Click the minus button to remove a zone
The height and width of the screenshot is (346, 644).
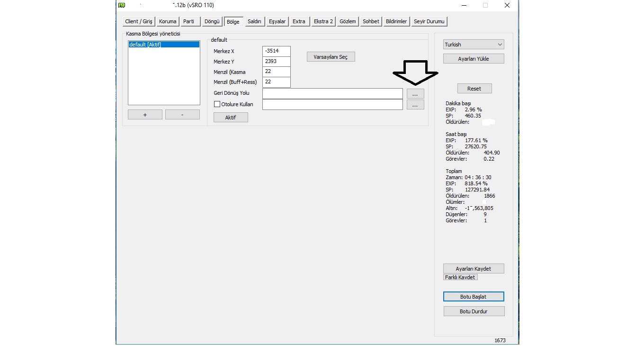click(x=182, y=115)
